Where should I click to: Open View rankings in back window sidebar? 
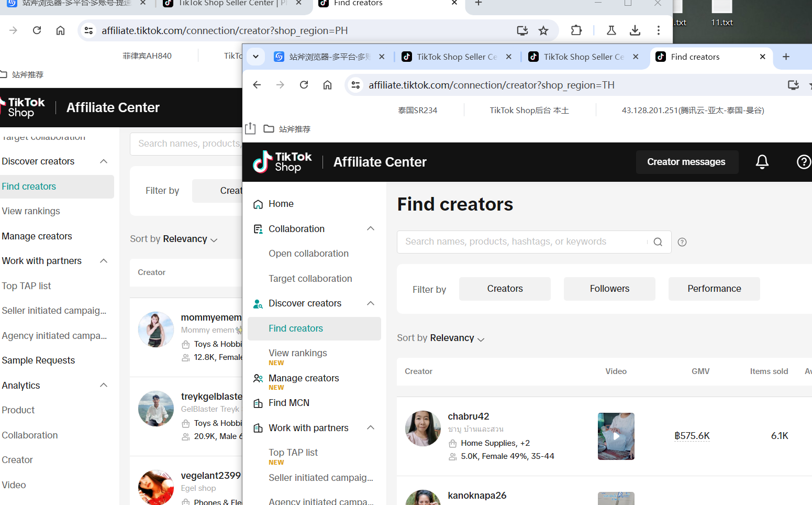point(31,211)
